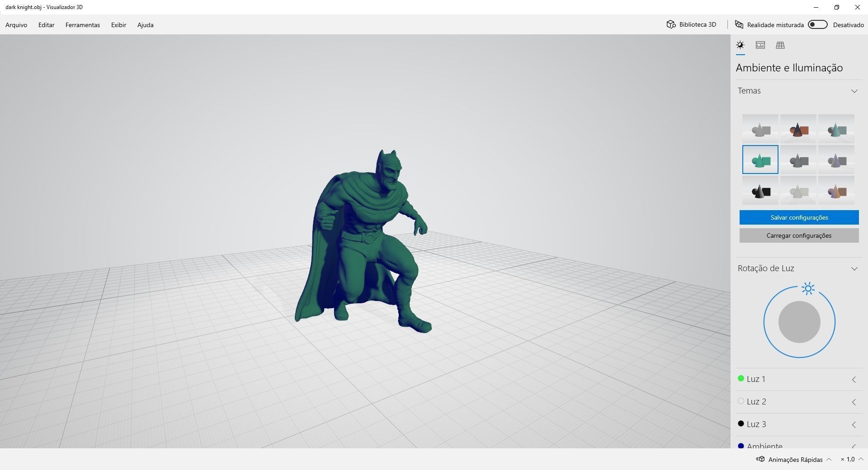This screenshot has width=868, height=470.
Task: Click the sun icon on light rotation dial
Action: [808, 288]
